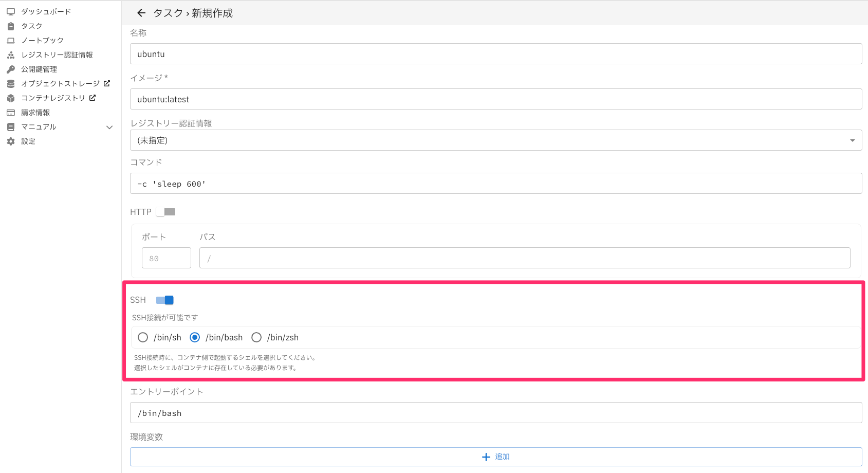Disable the SSH toggle switch
This screenshot has height=473, width=868.
point(165,300)
